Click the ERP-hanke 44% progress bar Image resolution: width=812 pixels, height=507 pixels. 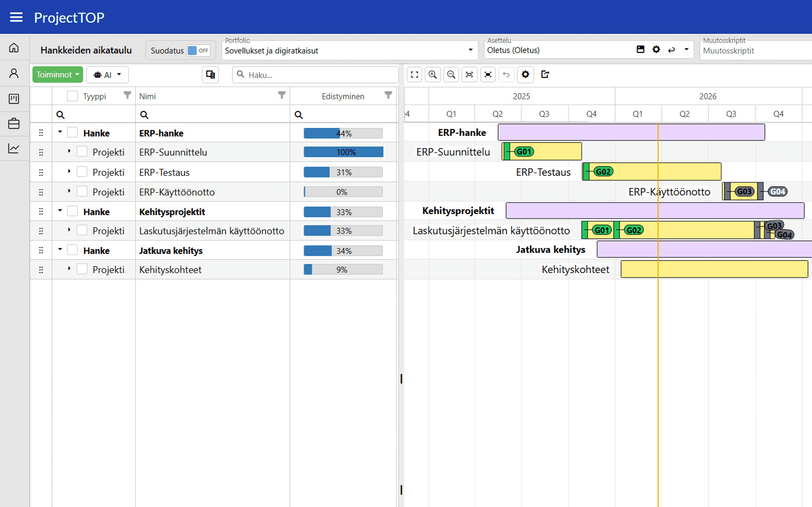343,133
